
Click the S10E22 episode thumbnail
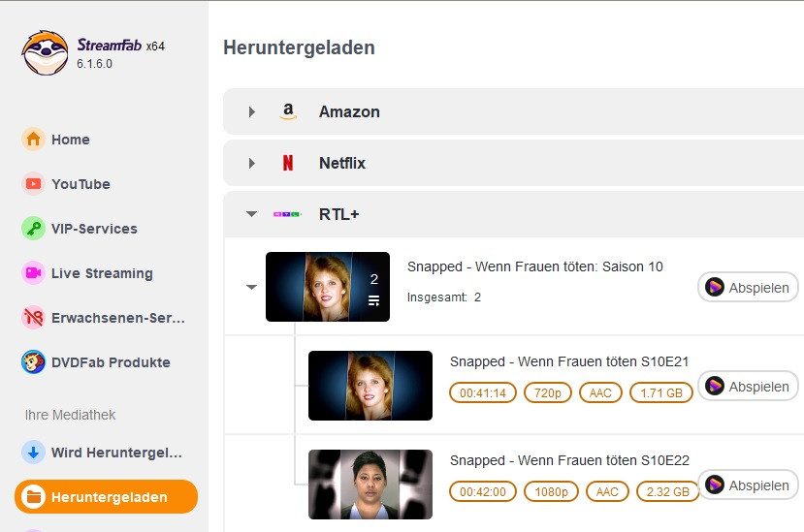tap(370, 485)
